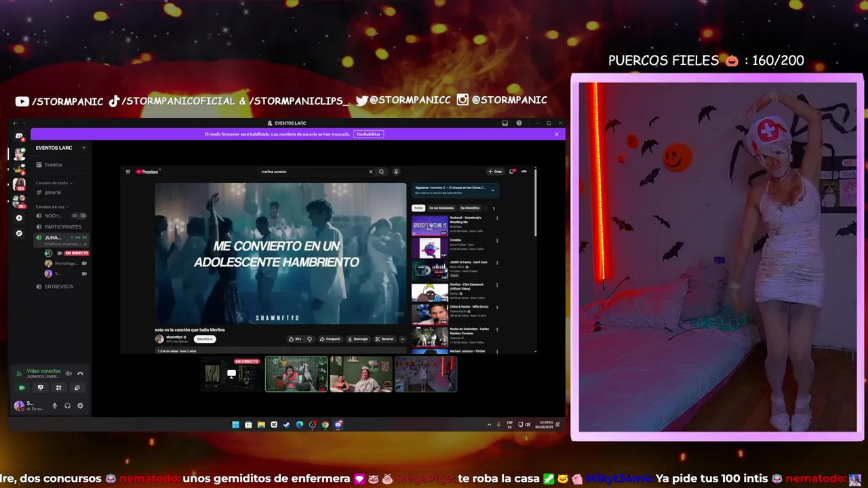
Task: Click the Compartir button
Action: pos(330,339)
